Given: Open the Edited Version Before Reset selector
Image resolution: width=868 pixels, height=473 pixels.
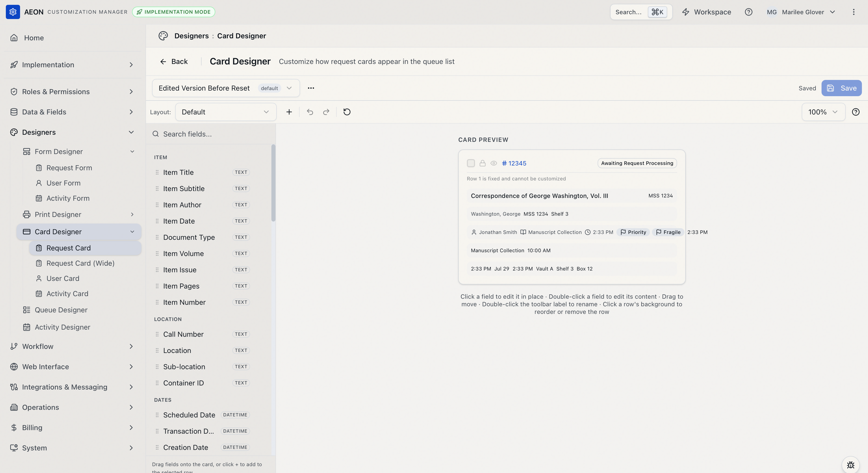Looking at the screenshot, I should point(226,88).
